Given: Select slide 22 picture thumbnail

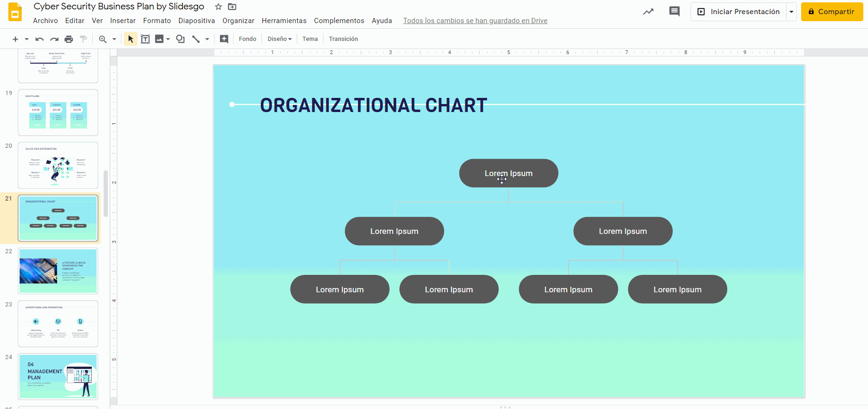Looking at the screenshot, I should click(58, 271).
